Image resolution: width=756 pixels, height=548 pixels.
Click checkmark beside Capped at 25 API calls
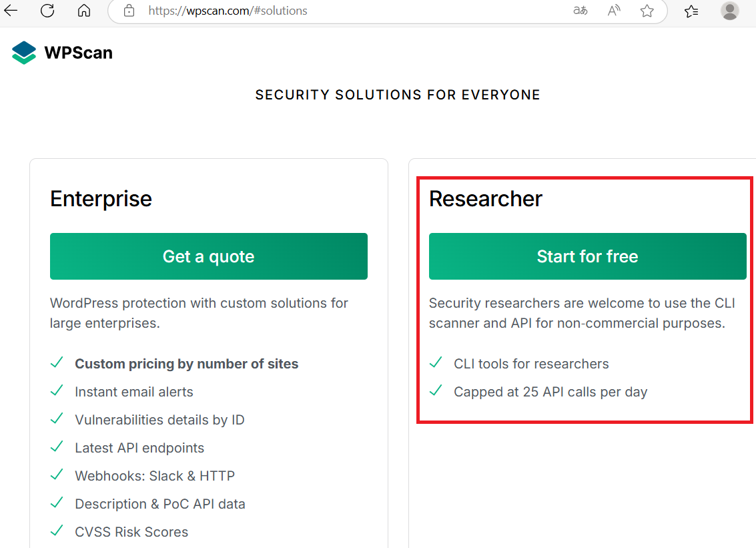tap(436, 391)
